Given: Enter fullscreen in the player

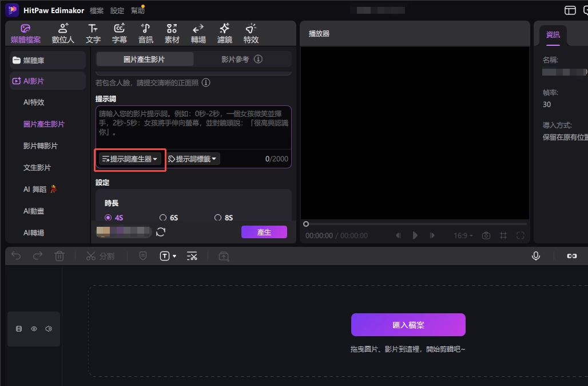Looking at the screenshot, I should coord(520,235).
